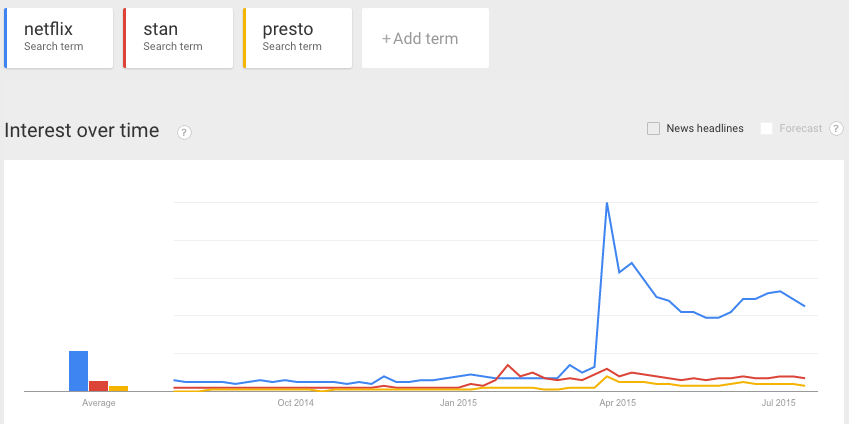Click the Interest over time heading

click(x=82, y=130)
